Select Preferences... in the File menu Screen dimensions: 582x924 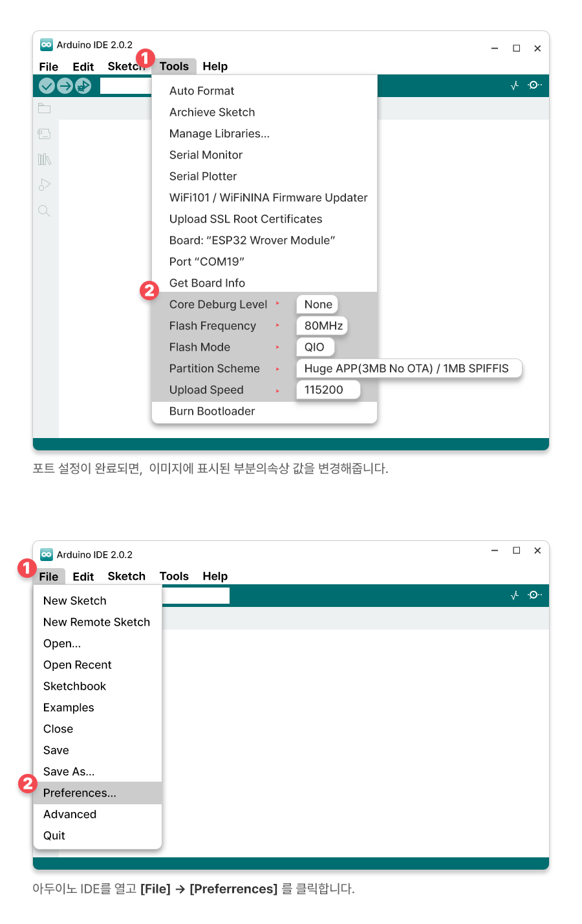pyautogui.click(x=80, y=793)
